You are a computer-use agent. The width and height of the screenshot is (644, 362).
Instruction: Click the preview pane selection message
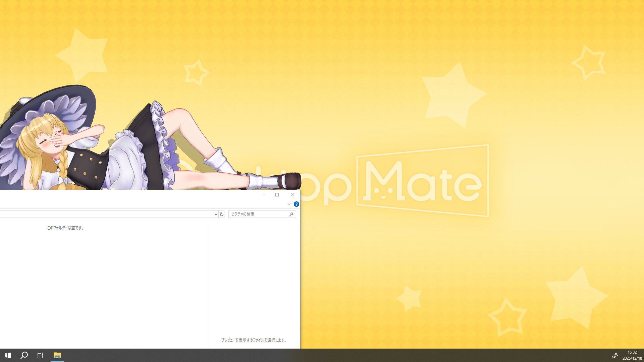tap(254, 340)
